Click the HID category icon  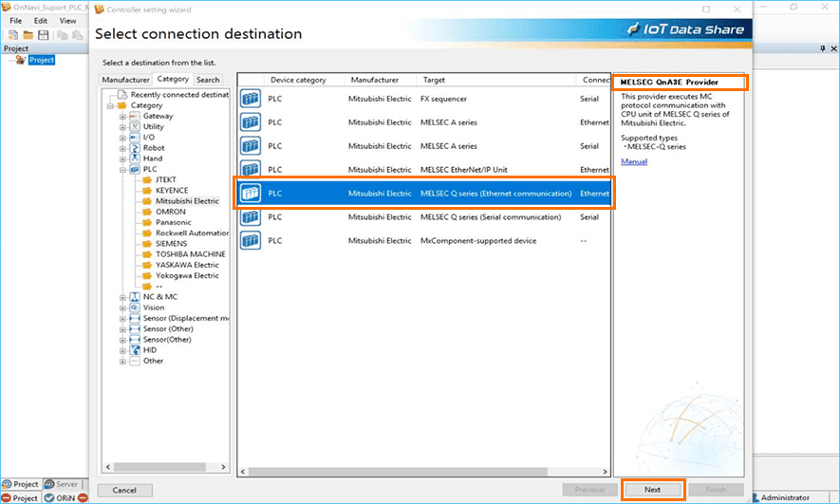coord(135,349)
